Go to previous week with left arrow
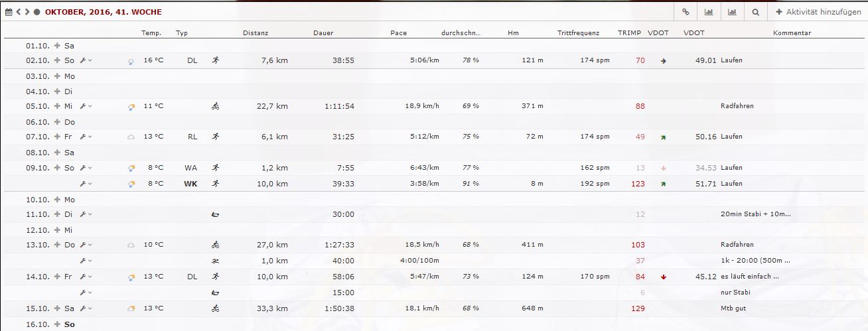 19,12
